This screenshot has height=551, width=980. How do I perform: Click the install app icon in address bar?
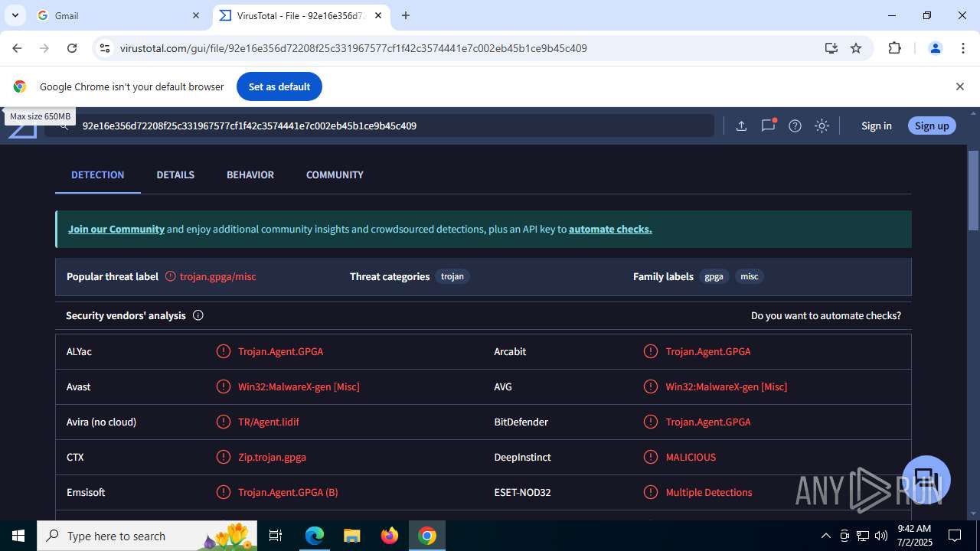[x=831, y=48]
